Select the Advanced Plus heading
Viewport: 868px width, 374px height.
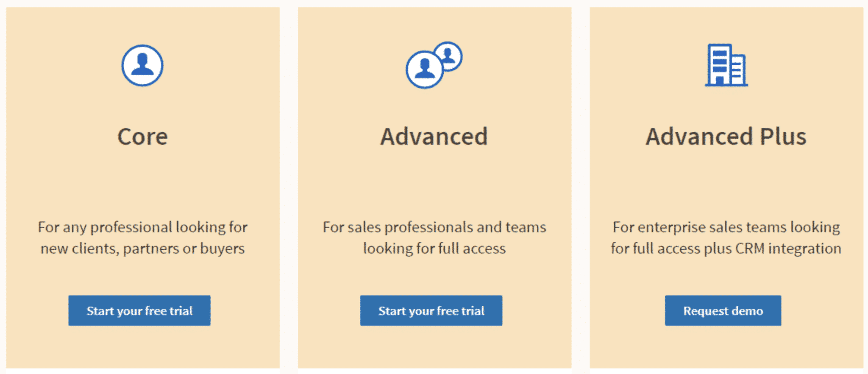coord(726,136)
